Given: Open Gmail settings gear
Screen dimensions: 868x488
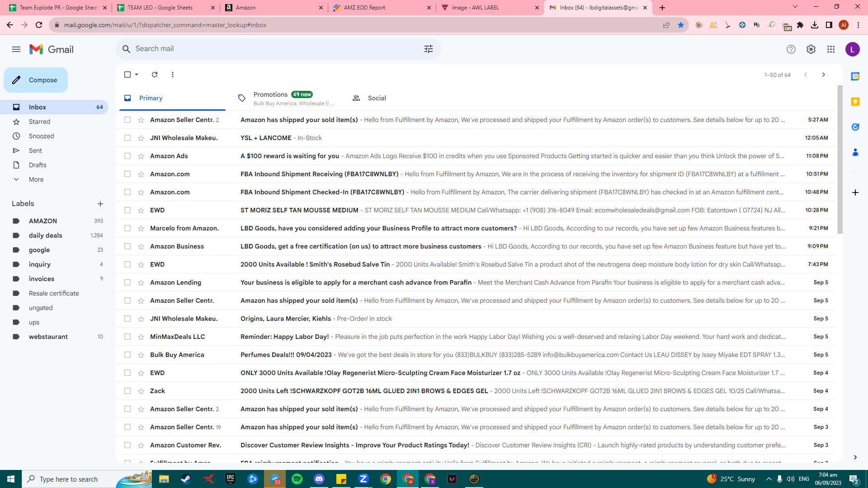Looking at the screenshot, I should (x=811, y=49).
